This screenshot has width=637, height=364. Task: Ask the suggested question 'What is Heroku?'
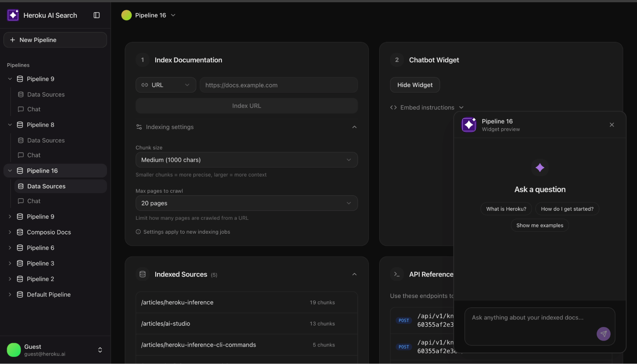(506, 209)
